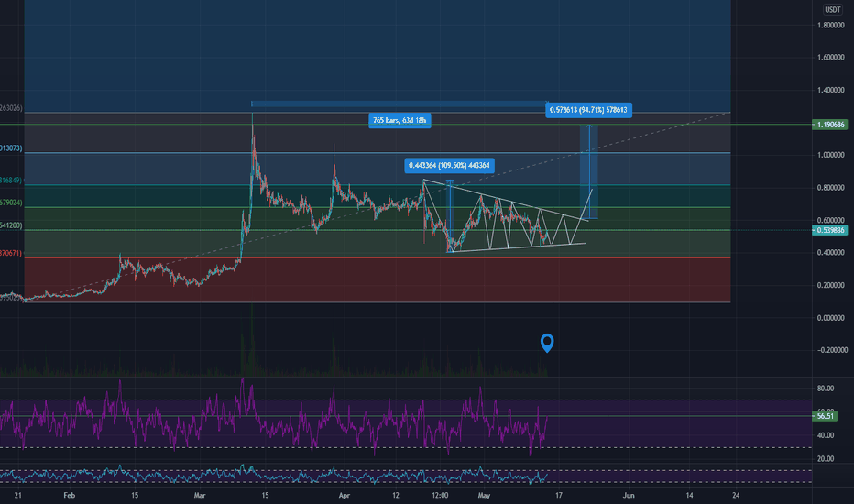Click the blue location pin marker
The width and height of the screenshot is (854, 504).
(x=547, y=343)
